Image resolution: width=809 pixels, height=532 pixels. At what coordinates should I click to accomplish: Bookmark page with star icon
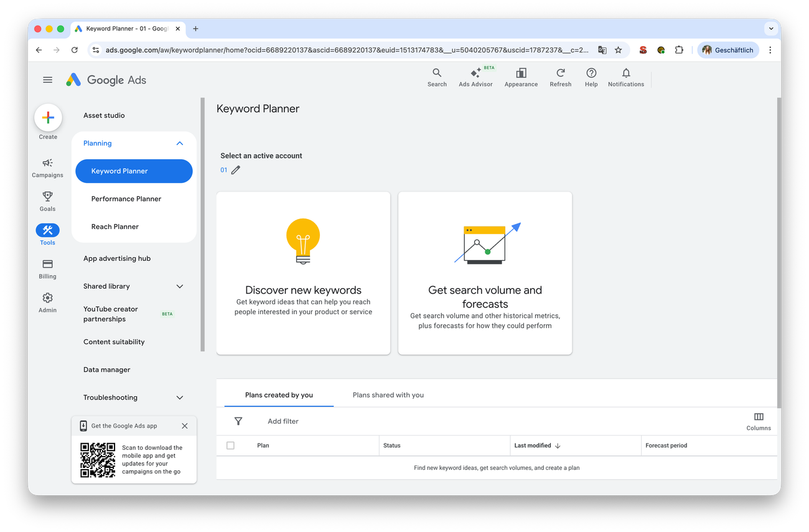pyautogui.click(x=618, y=50)
